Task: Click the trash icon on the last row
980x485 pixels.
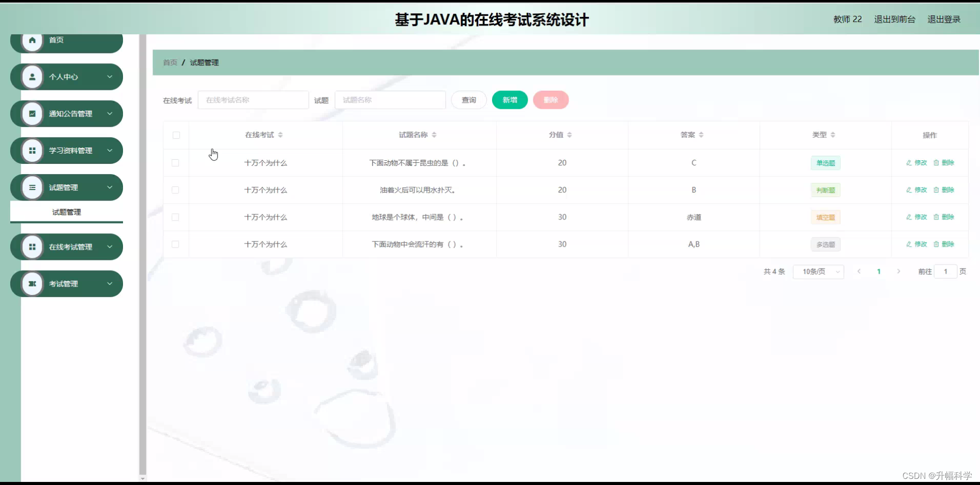Action: coord(936,244)
